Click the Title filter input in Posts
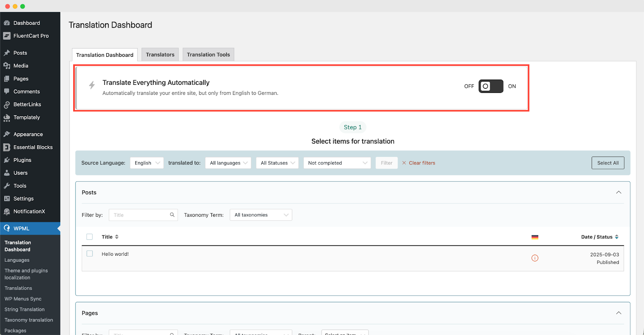 pyautogui.click(x=140, y=215)
